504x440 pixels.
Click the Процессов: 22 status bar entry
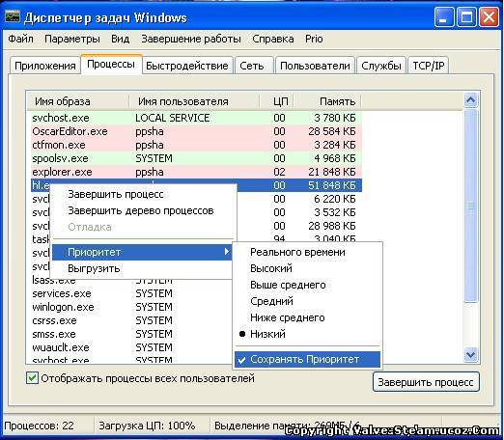click(40, 426)
